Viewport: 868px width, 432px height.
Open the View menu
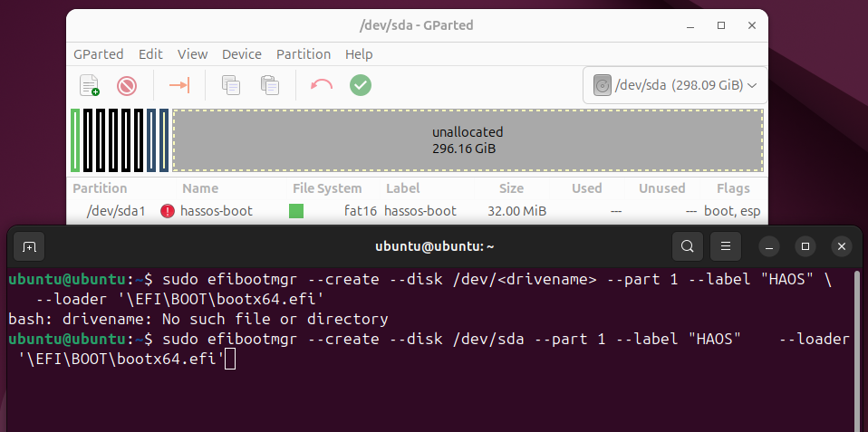(192, 54)
